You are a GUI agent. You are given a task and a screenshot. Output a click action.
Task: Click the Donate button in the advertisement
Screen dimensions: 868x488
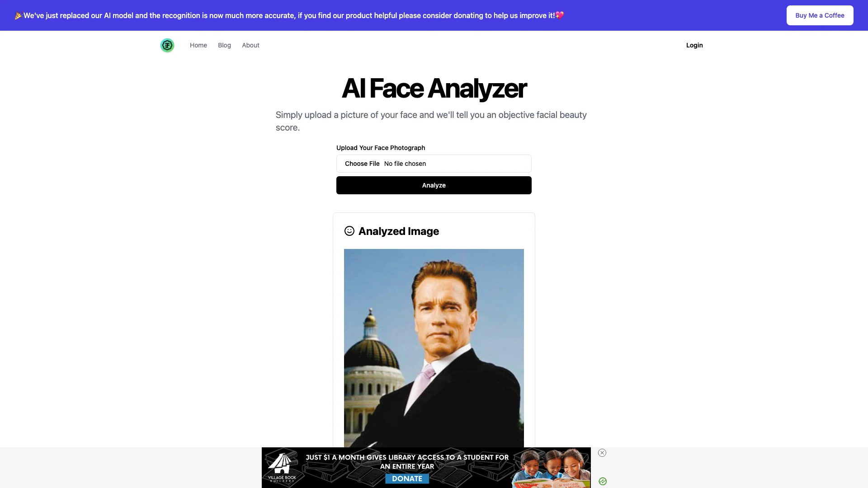coord(408,477)
